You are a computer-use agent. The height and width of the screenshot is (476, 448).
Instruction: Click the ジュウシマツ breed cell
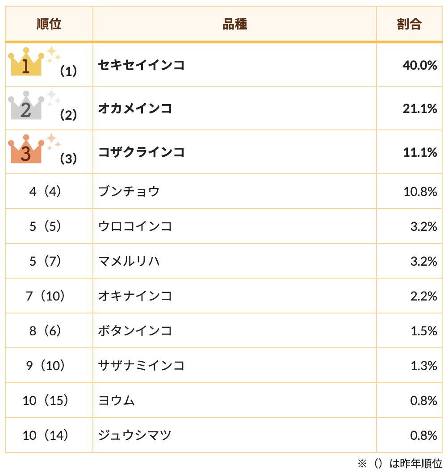click(135, 435)
